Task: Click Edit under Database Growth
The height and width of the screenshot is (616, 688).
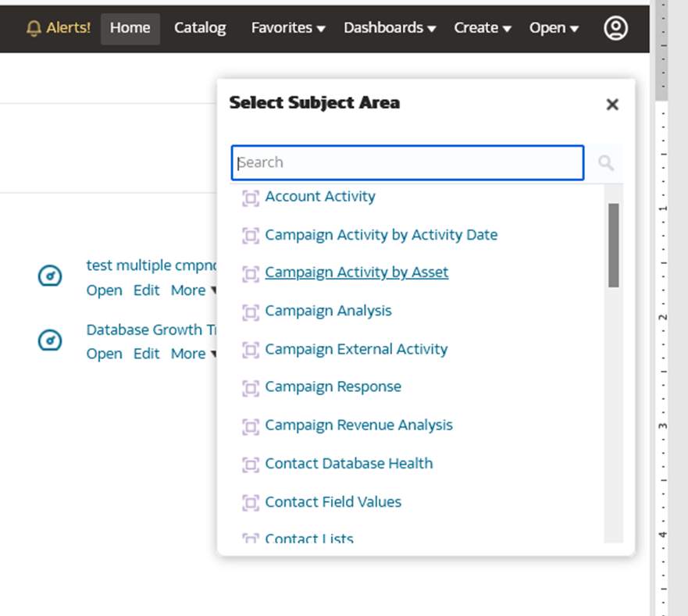Action: click(146, 354)
